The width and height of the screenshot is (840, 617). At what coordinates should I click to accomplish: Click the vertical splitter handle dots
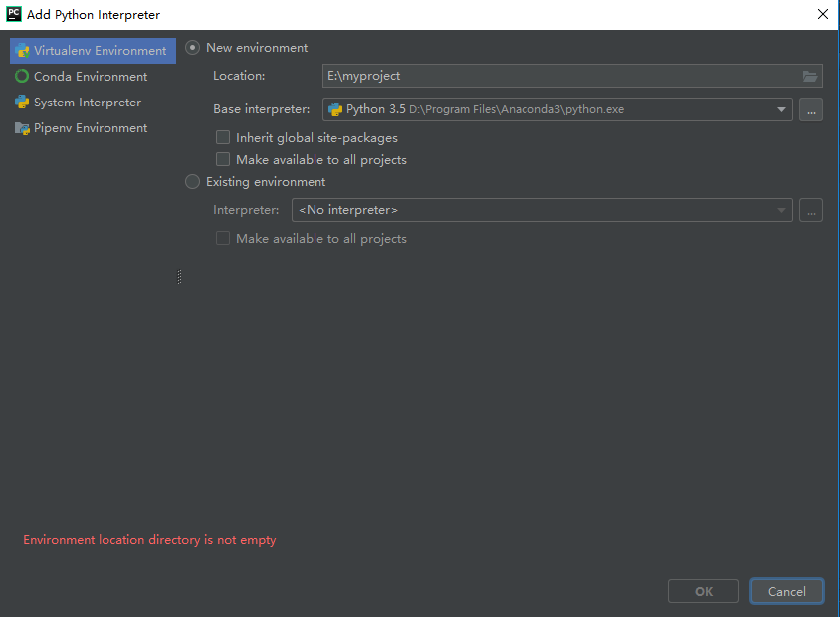[x=179, y=277]
